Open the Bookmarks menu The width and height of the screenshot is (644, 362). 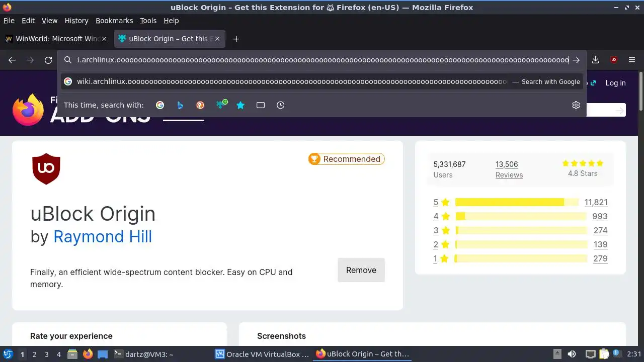[x=114, y=21]
